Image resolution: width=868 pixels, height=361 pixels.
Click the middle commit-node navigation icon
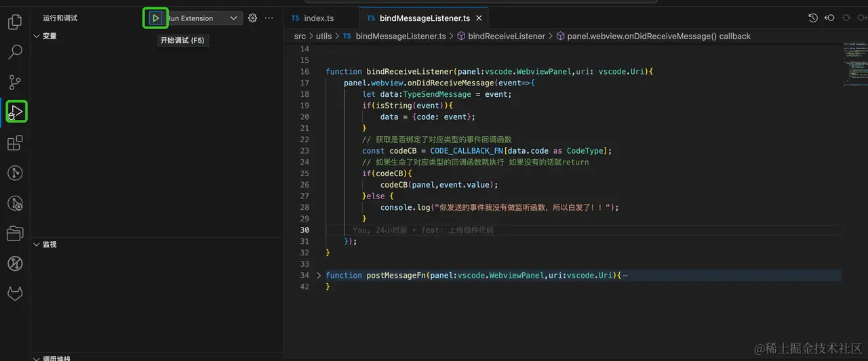click(846, 18)
